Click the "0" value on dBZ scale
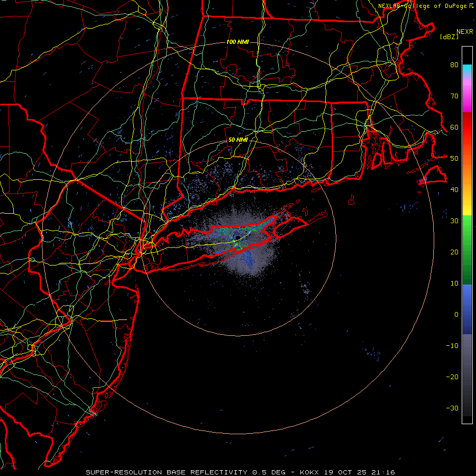This screenshot has width=476, height=476. [x=456, y=315]
